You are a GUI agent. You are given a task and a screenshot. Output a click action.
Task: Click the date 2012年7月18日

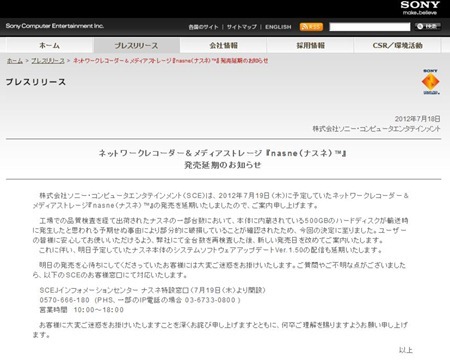417,119
